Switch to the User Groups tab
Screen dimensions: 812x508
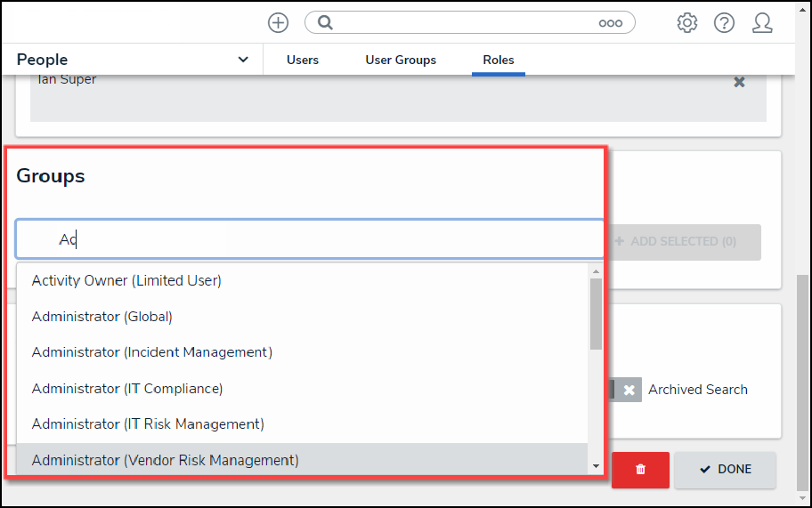point(401,60)
